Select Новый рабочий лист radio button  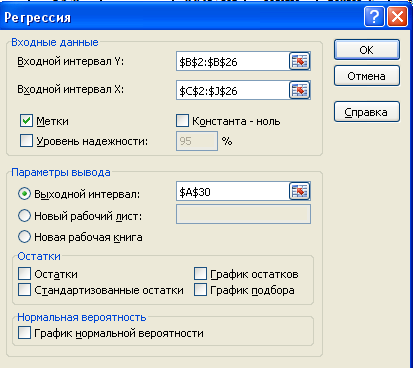24,216
